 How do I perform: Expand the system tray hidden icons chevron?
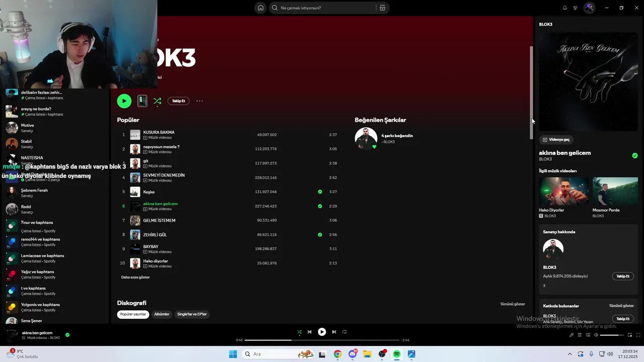pos(570,354)
